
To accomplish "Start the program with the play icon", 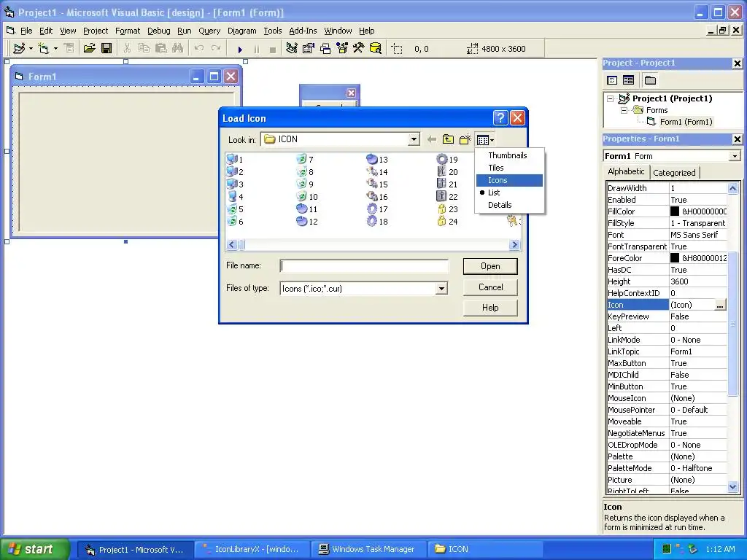I will [x=240, y=49].
